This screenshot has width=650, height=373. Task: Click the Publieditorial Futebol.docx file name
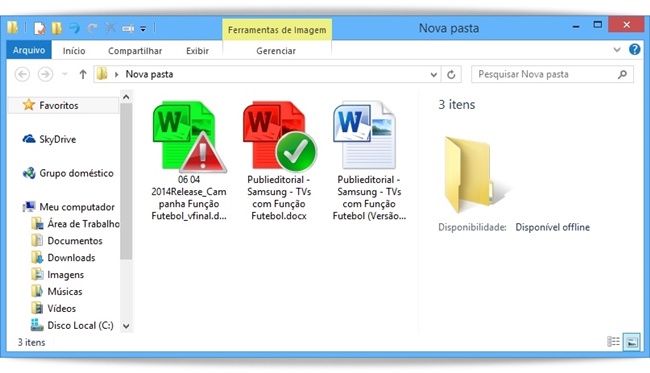[279, 198]
